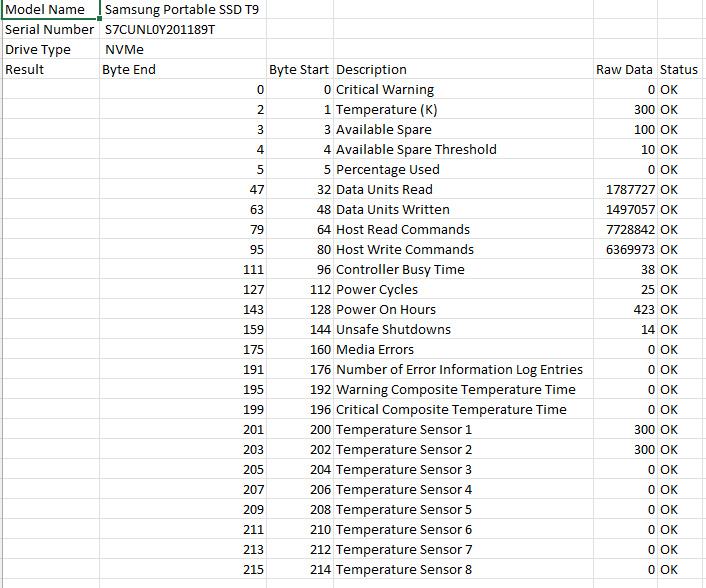
Task: Click the serial value 'S7CUNL0Y201189T'
Action: [x=183, y=29]
